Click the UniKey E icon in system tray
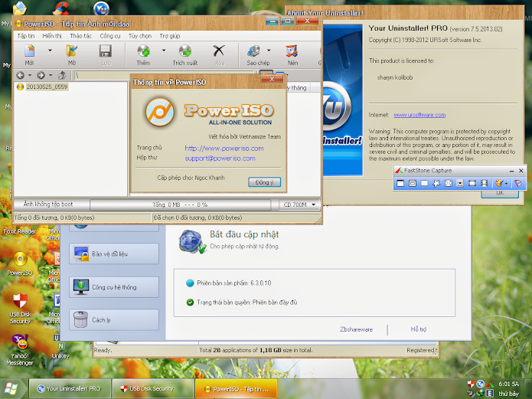Image resolution: width=532 pixels, height=399 pixels. tap(490, 393)
